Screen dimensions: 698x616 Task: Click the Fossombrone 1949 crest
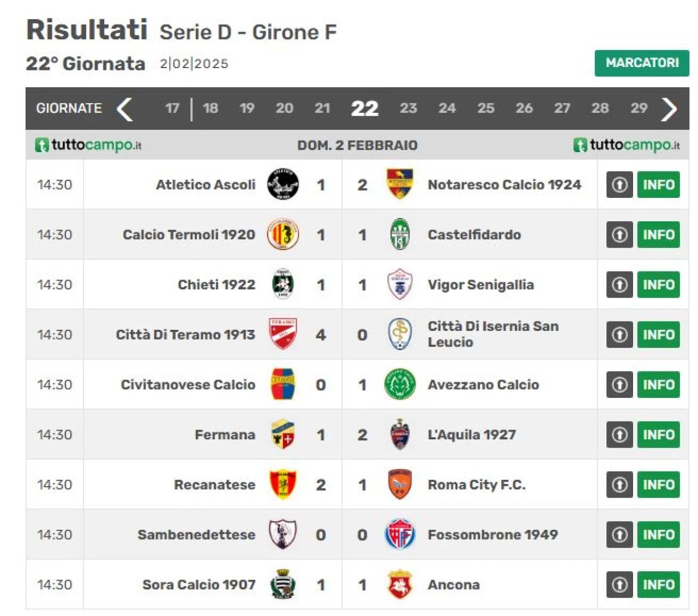[400, 534]
